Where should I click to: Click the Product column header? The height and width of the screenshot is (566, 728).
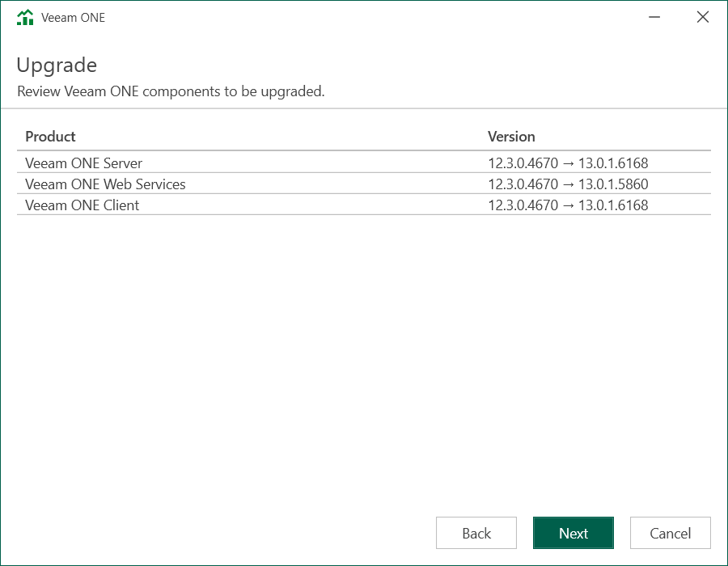(x=50, y=137)
